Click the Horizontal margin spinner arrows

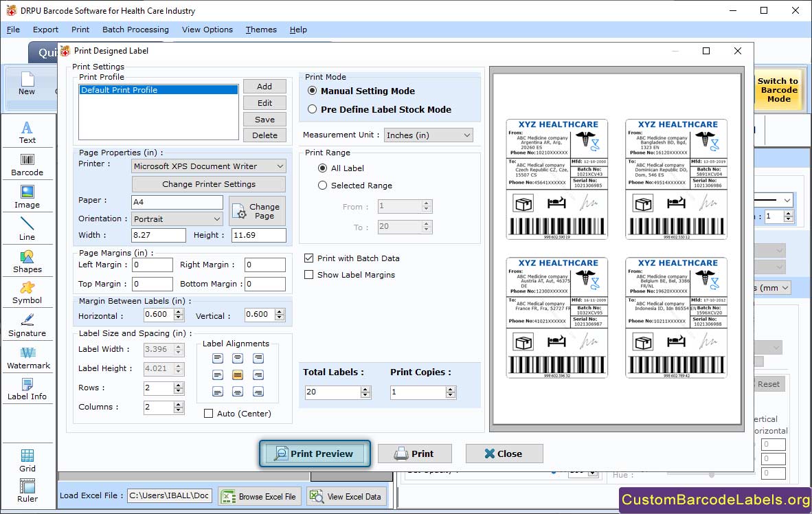(179, 315)
